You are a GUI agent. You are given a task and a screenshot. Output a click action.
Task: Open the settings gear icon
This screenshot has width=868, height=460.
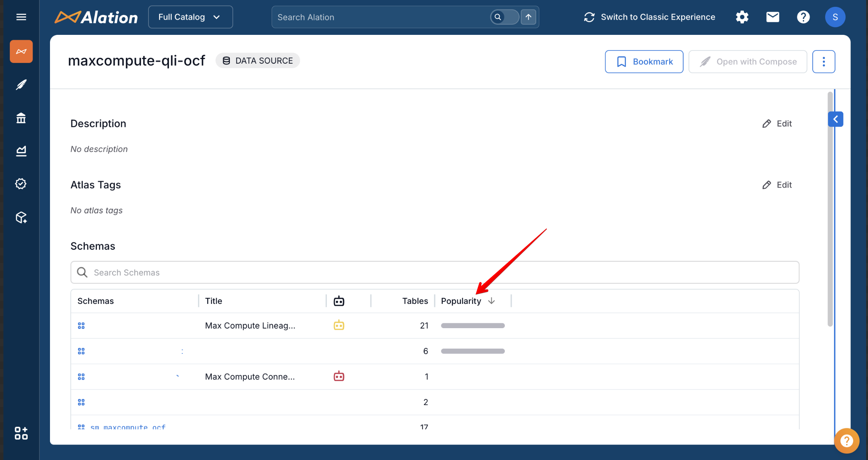point(742,17)
